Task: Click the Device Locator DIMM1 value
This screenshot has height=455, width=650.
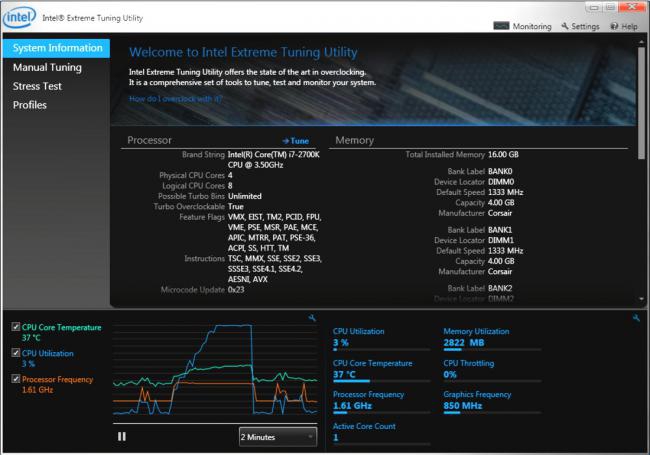Action: tap(501, 240)
